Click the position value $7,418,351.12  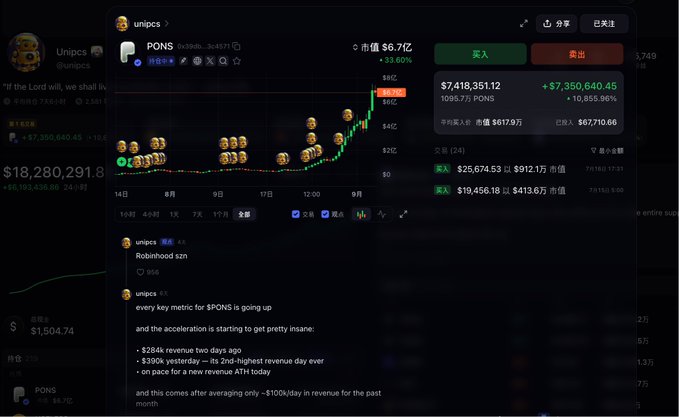pos(470,86)
